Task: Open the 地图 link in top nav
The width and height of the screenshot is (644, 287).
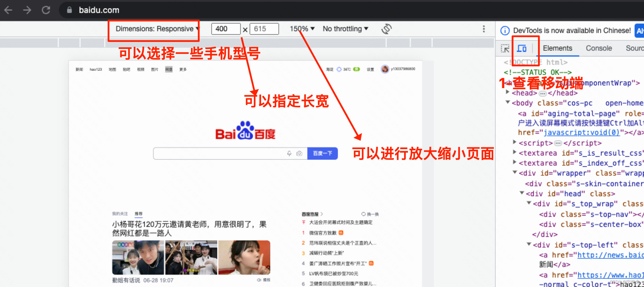Action: (x=112, y=70)
